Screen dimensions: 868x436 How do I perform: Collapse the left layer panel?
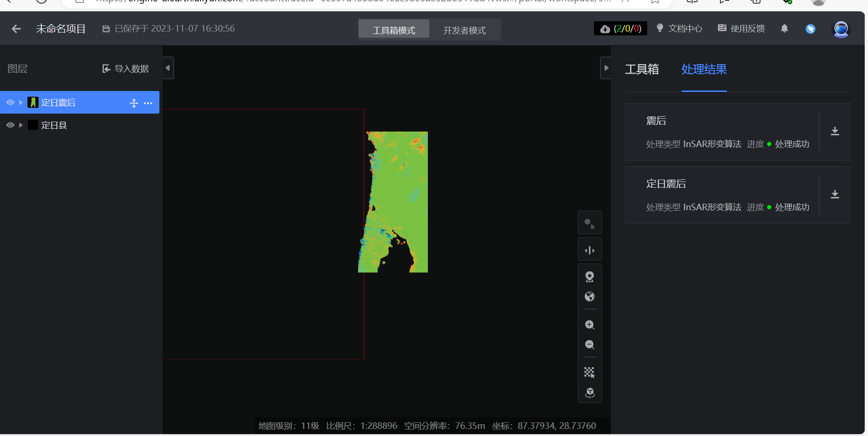[x=168, y=68]
